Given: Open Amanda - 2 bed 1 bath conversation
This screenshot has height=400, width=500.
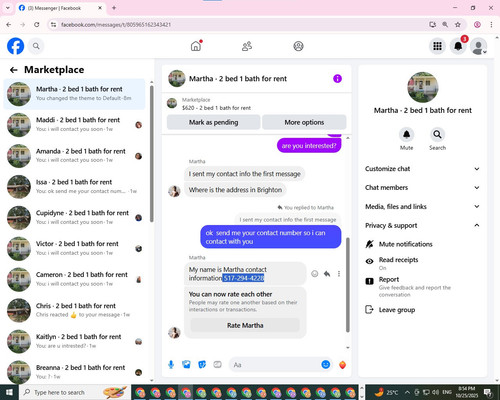Looking at the screenshot, I should click(x=75, y=156).
